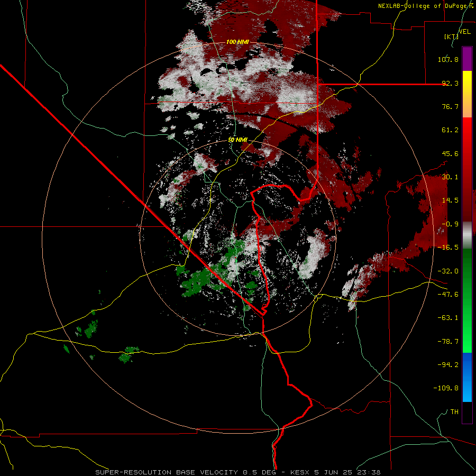Click the 61.2 legend value
Screen dimensions: 476x476
tap(450, 130)
